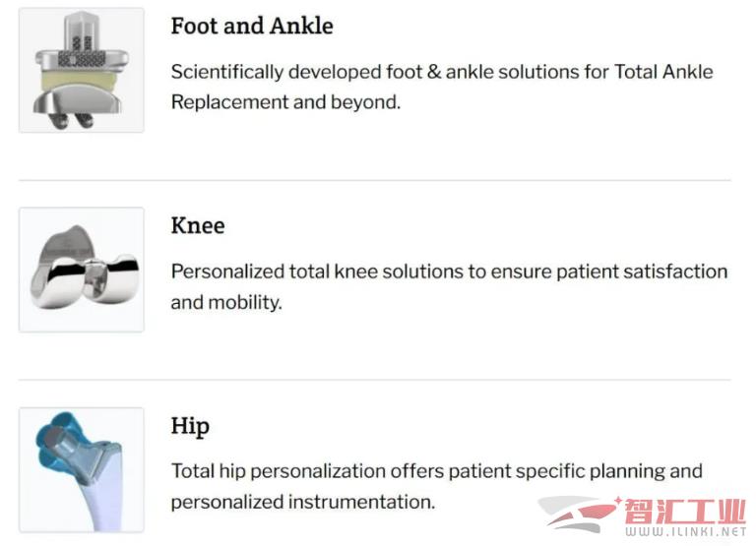Click the Chinese watermark brand characters
The width and height of the screenshot is (756, 546).
[685, 511]
